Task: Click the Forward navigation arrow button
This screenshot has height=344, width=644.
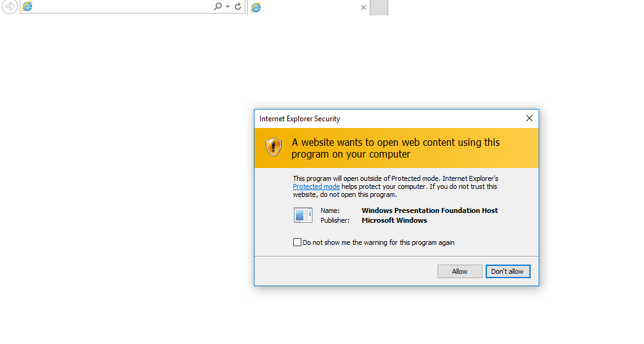Action: (9, 6)
